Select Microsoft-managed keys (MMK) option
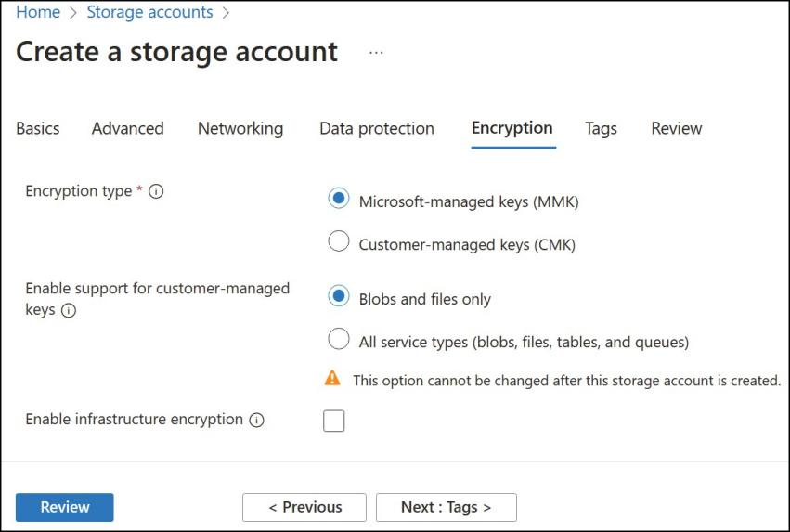The width and height of the screenshot is (790, 532). click(x=339, y=199)
